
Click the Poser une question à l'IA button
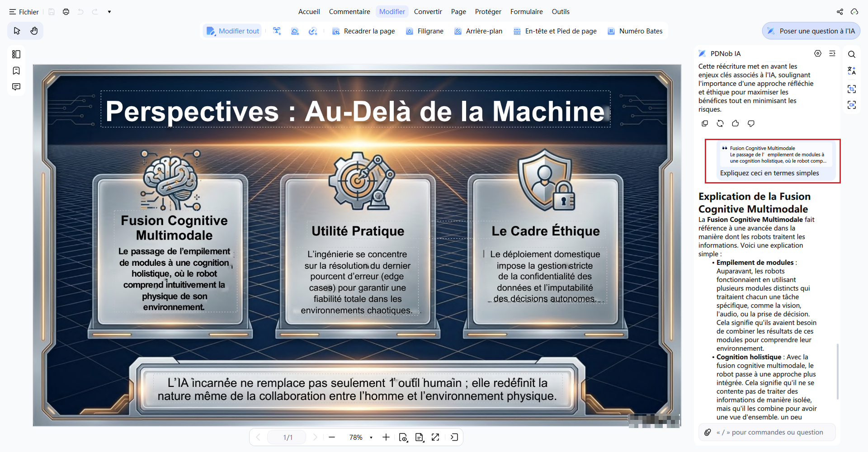point(811,31)
